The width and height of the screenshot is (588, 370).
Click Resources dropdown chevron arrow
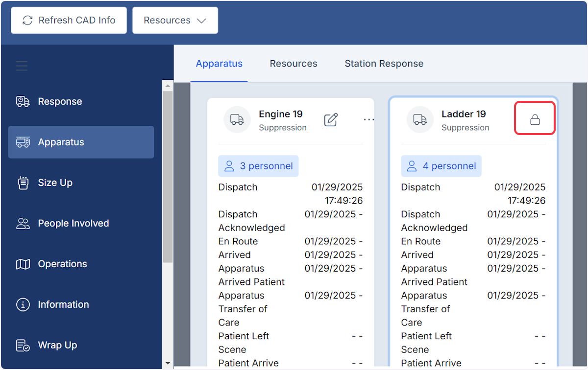coord(201,21)
